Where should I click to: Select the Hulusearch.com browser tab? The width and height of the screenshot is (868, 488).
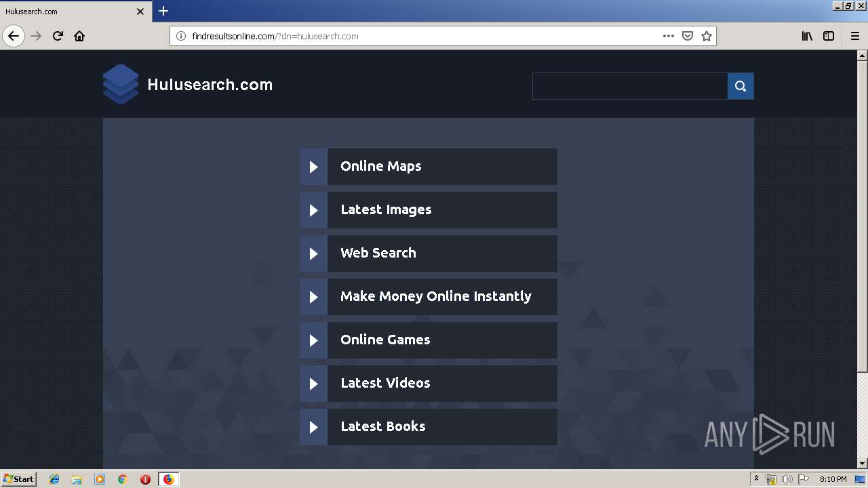point(75,12)
